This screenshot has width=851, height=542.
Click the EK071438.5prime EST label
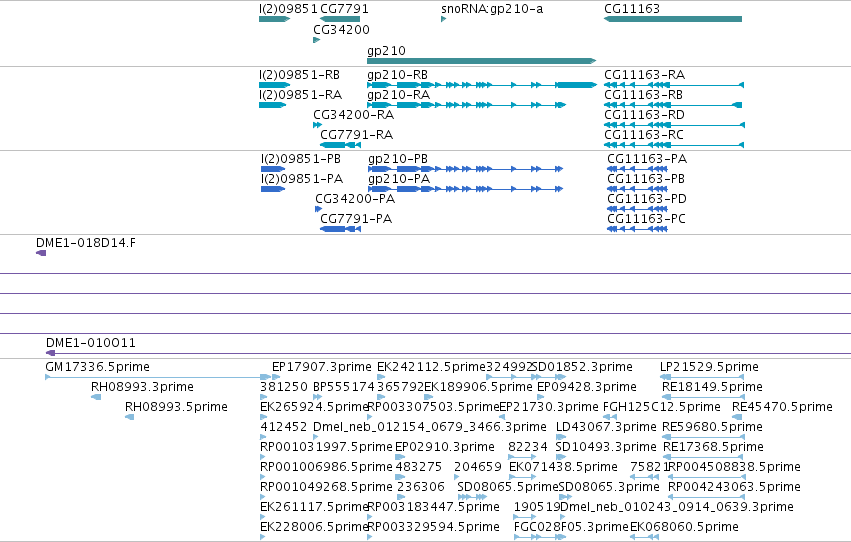(563, 467)
